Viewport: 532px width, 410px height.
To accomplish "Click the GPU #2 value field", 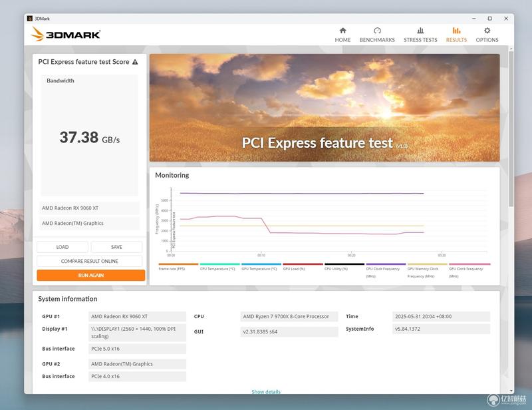I will [x=137, y=364].
